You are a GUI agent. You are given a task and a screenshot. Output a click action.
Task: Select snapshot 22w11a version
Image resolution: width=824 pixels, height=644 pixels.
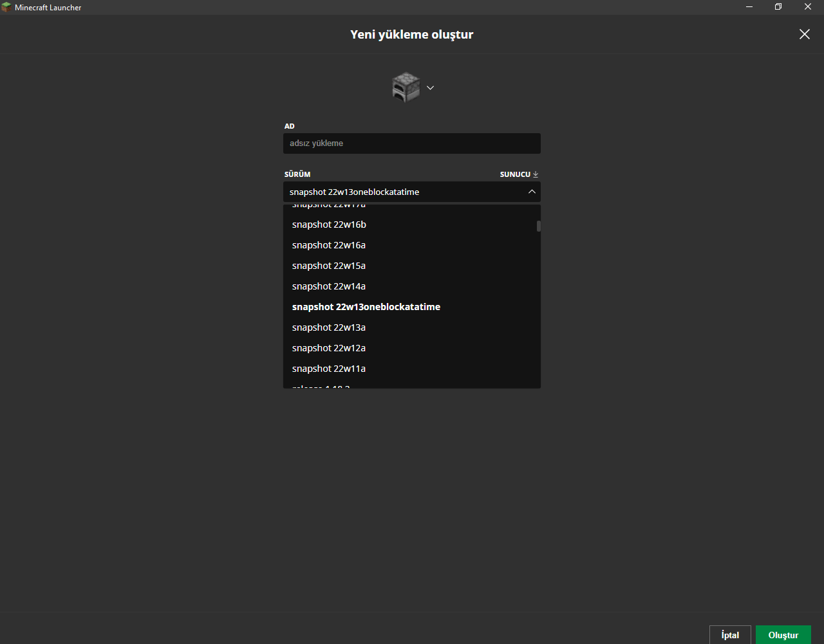[329, 368]
